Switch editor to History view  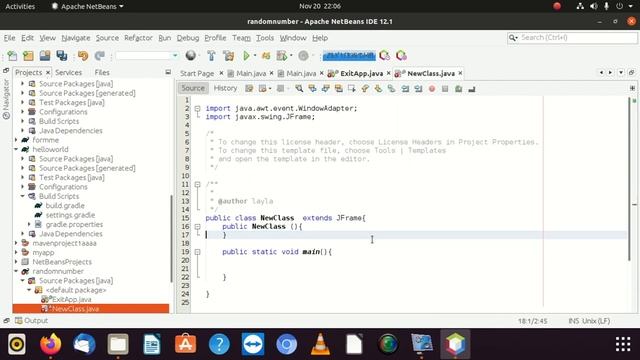tap(225, 88)
